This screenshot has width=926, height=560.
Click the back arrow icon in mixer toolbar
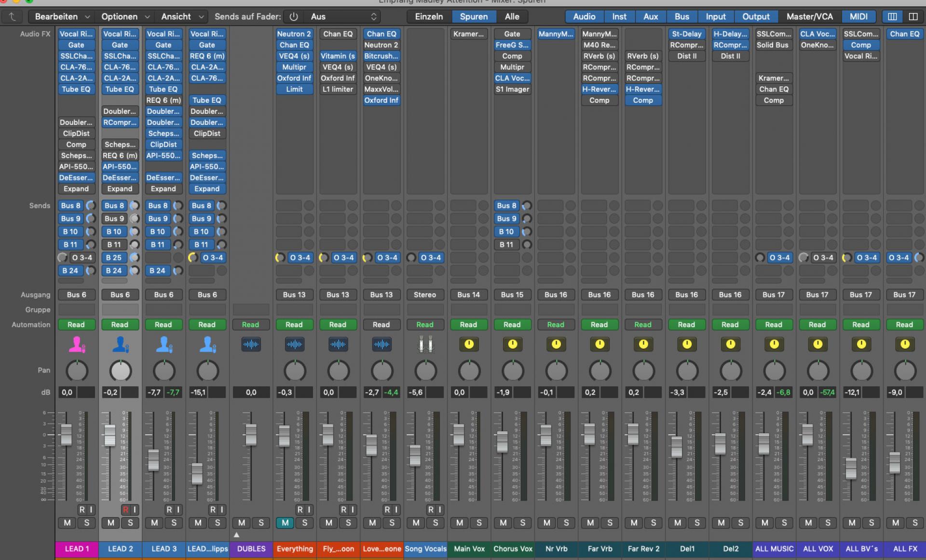coord(13,16)
